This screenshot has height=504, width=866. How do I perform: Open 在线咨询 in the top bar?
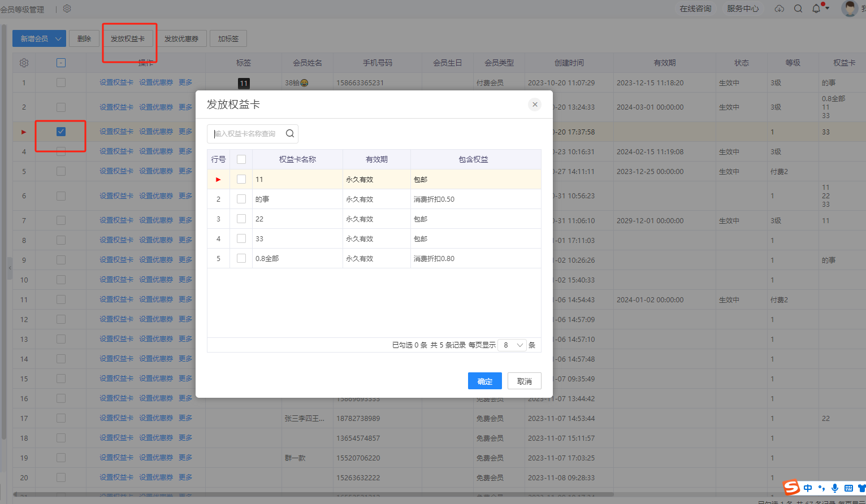tap(695, 8)
